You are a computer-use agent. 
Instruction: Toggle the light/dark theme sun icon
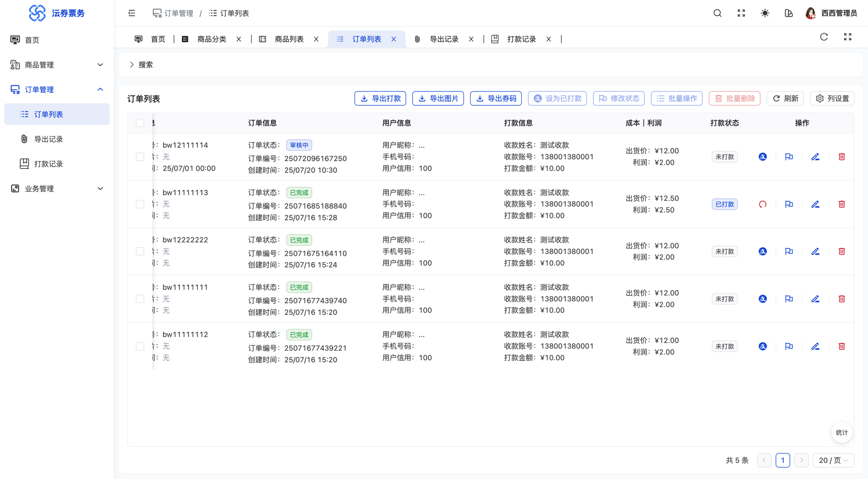click(x=765, y=13)
